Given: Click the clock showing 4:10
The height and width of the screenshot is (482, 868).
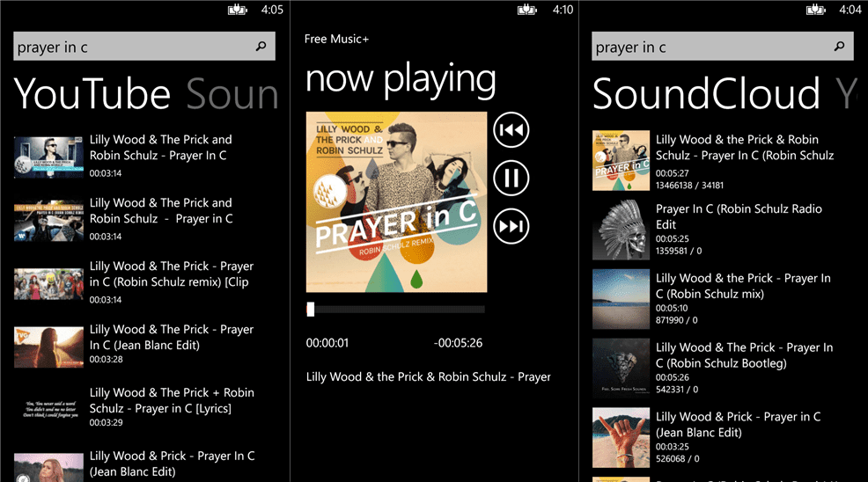Looking at the screenshot, I should pyautogui.click(x=563, y=10).
